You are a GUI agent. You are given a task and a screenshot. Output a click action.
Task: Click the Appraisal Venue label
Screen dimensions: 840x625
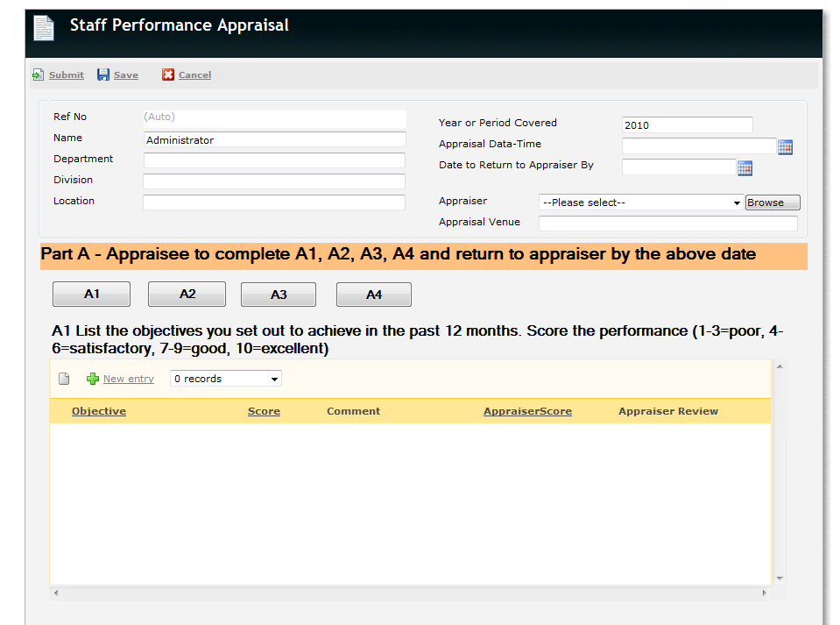[x=479, y=222]
